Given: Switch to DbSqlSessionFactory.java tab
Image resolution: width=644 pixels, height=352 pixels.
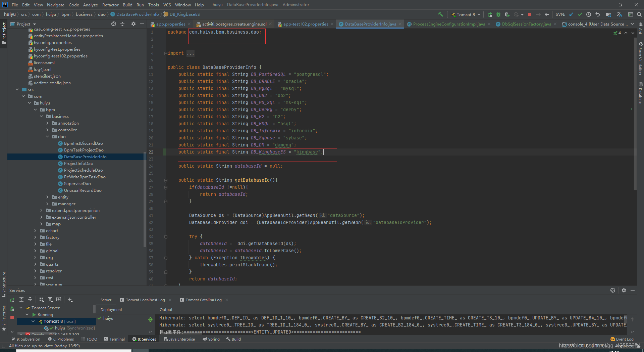Looking at the screenshot, I should [x=526, y=24].
